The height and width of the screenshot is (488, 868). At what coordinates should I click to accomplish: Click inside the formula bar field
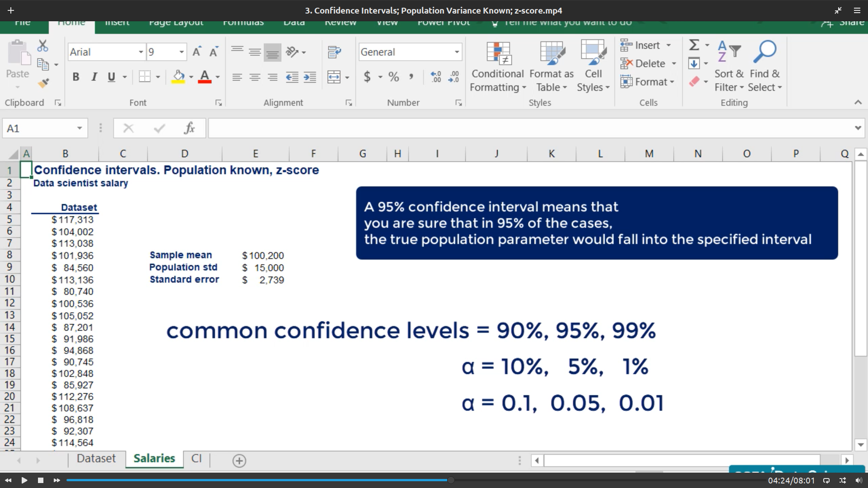point(529,128)
